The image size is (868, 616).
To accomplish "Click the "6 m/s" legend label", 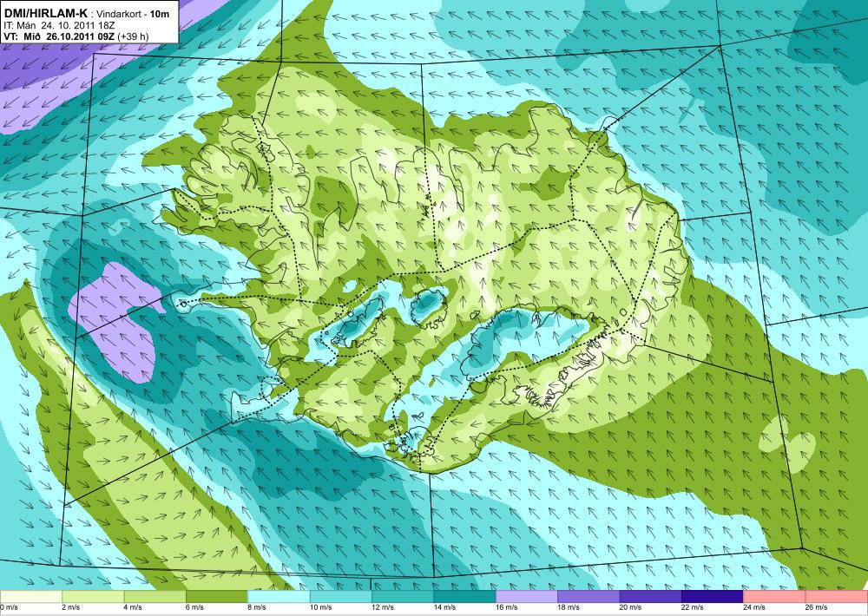I will [194, 607].
